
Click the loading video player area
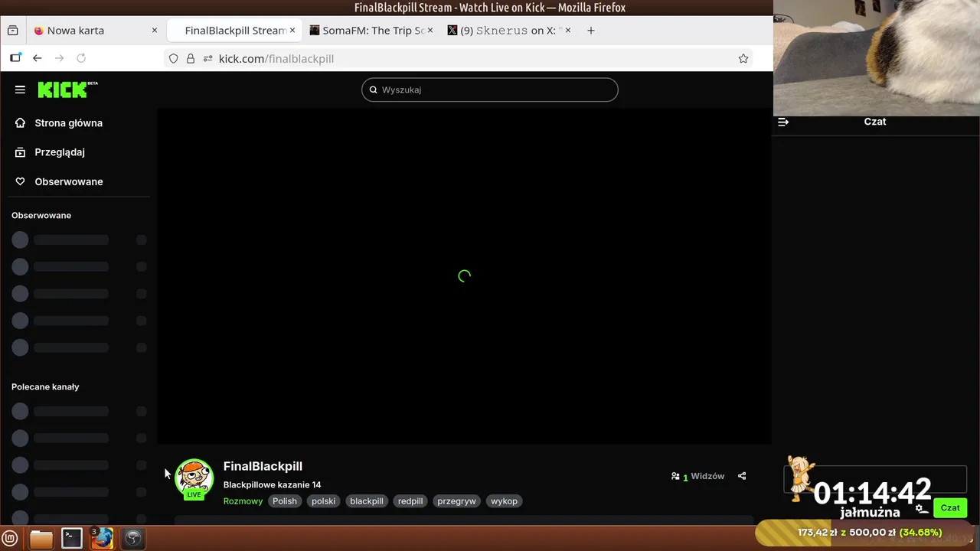point(465,276)
